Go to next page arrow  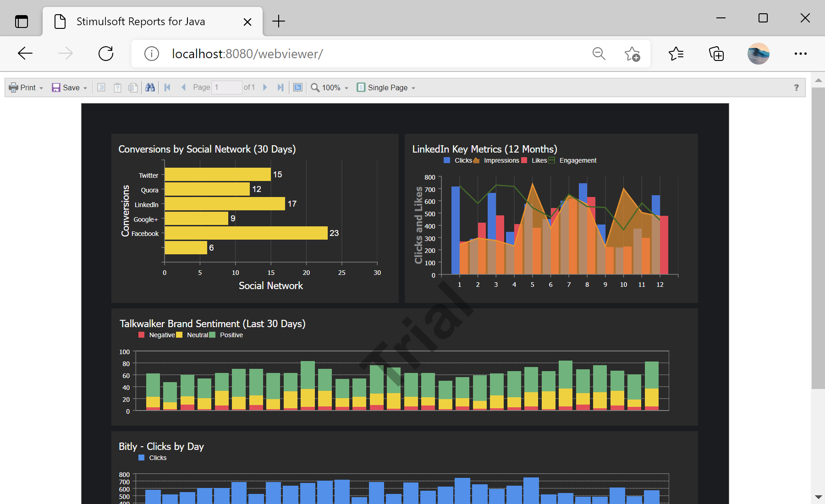[264, 87]
